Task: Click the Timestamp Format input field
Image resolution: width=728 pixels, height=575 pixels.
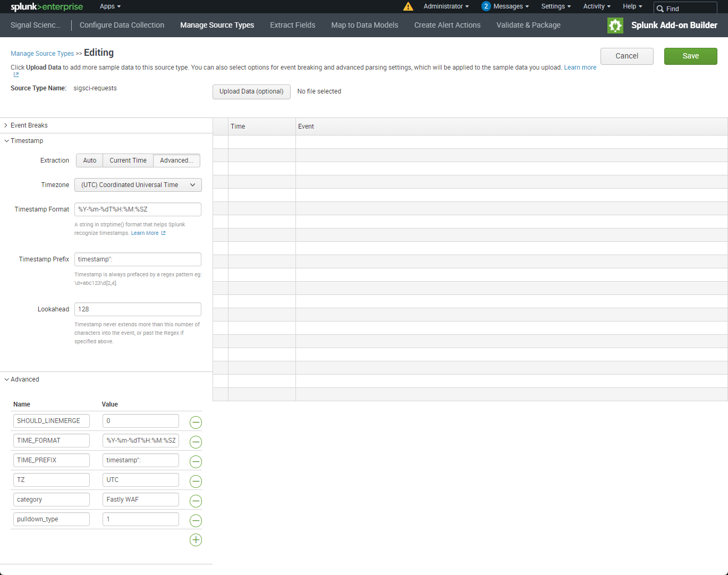Action: (138, 209)
